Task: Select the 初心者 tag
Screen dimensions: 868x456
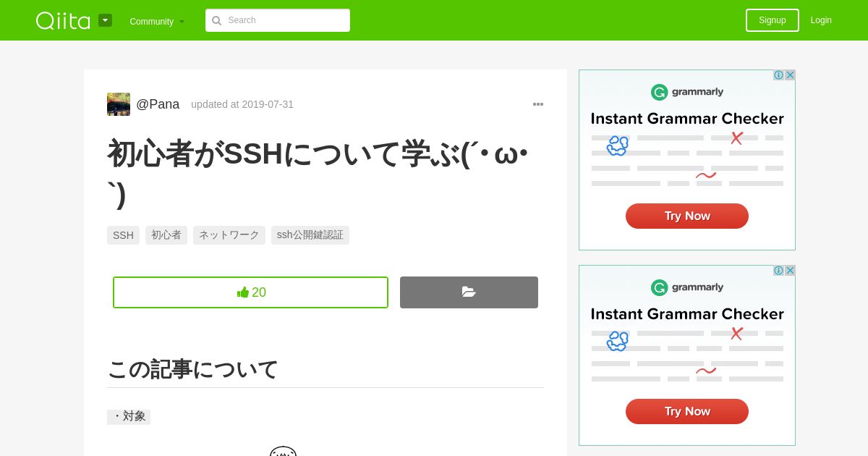Action: (166, 235)
